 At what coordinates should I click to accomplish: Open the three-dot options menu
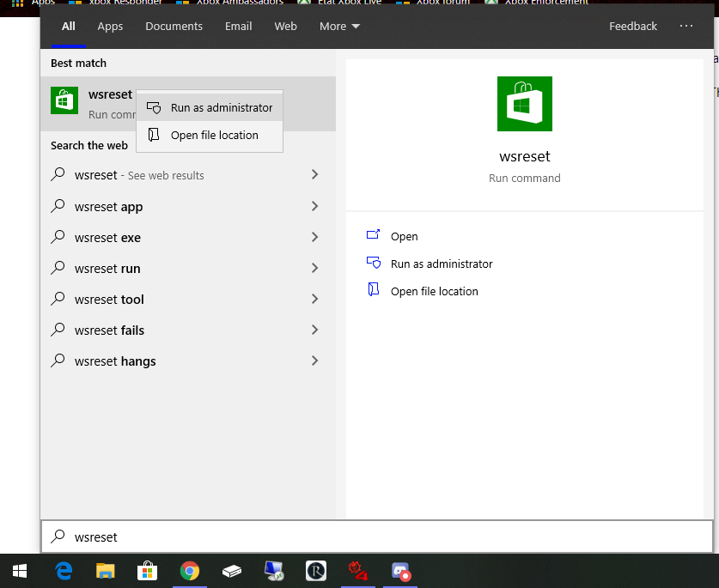click(686, 26)
